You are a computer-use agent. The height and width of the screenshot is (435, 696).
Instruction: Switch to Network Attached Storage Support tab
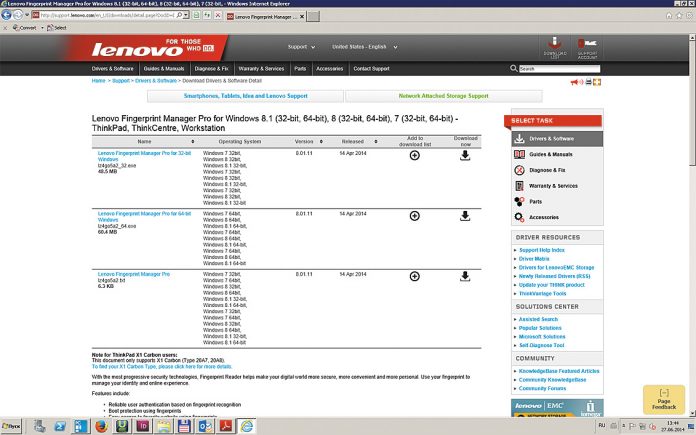(x=443, y=96)
